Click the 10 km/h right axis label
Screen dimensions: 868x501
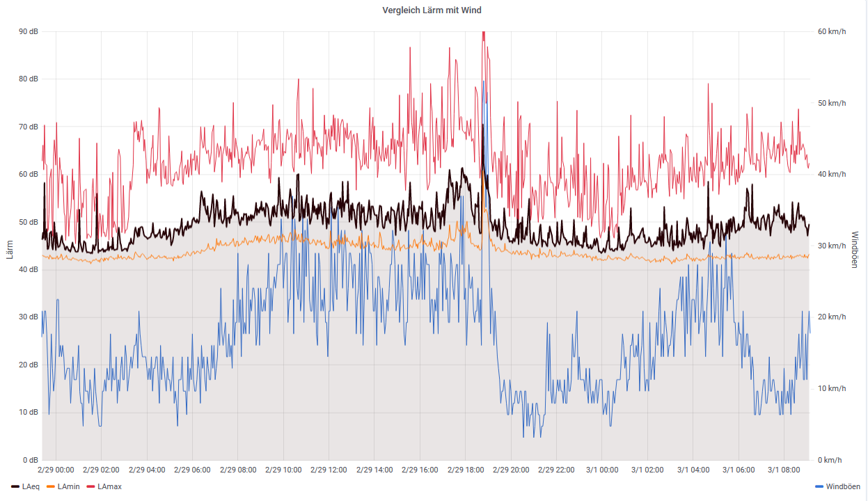831,388
